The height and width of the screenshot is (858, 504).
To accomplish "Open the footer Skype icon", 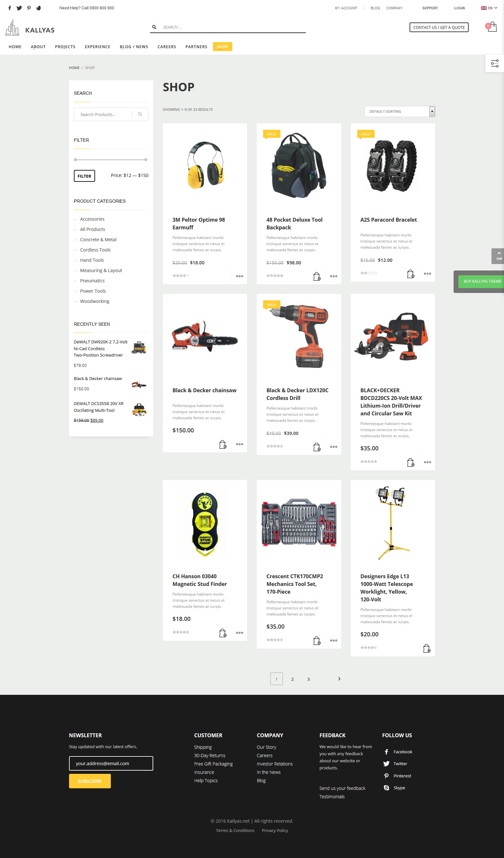I will click(x=386, y=788).
